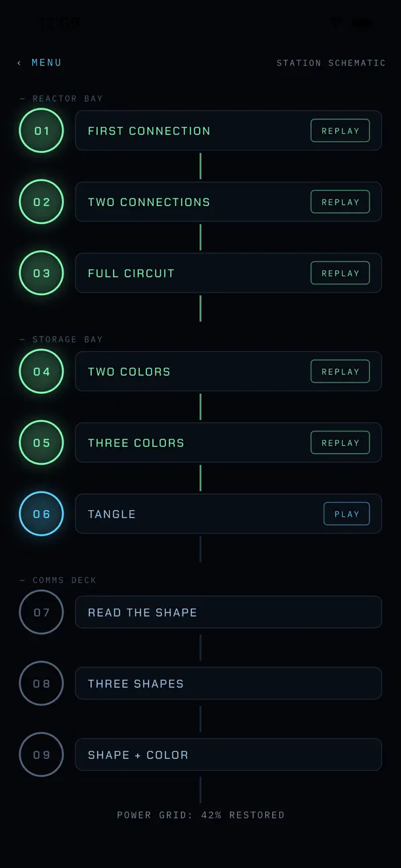Open the Shape + Color level card

pos(229,754)
